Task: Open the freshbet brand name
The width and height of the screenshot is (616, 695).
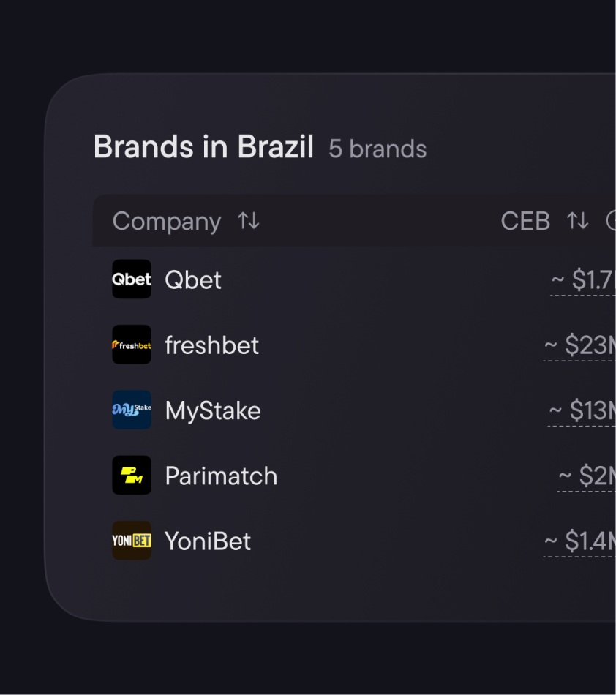Action: (212, 345)
